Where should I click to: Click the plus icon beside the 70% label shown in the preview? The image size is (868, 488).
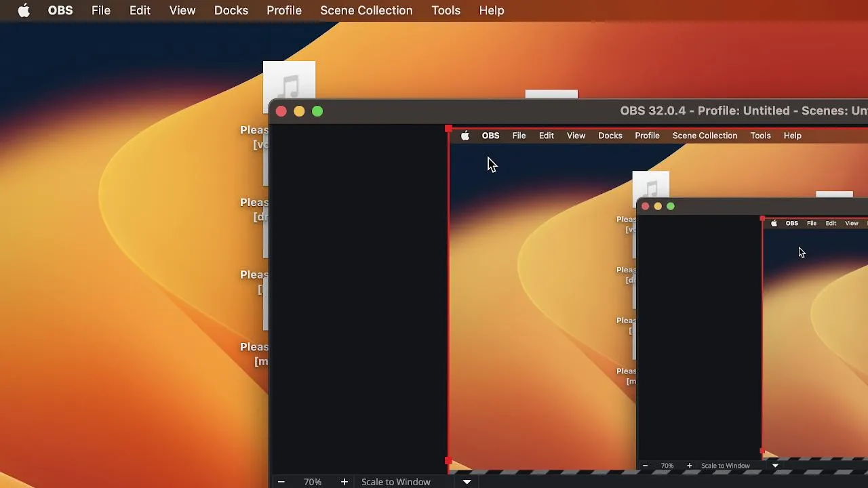point(690,466)
